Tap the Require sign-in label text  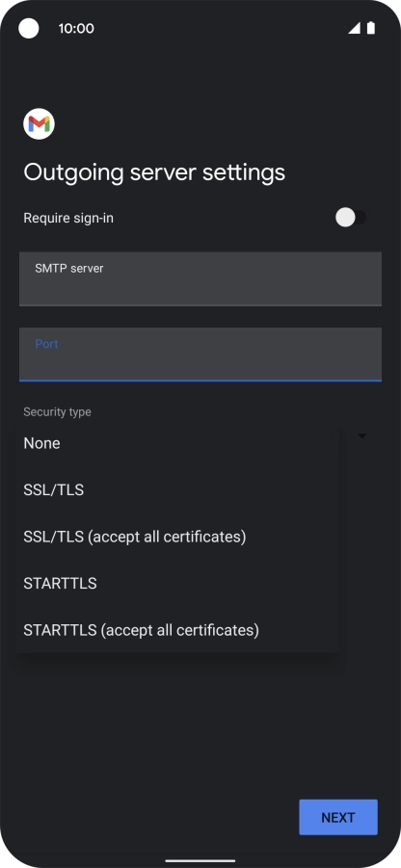[x=68, y=218]
